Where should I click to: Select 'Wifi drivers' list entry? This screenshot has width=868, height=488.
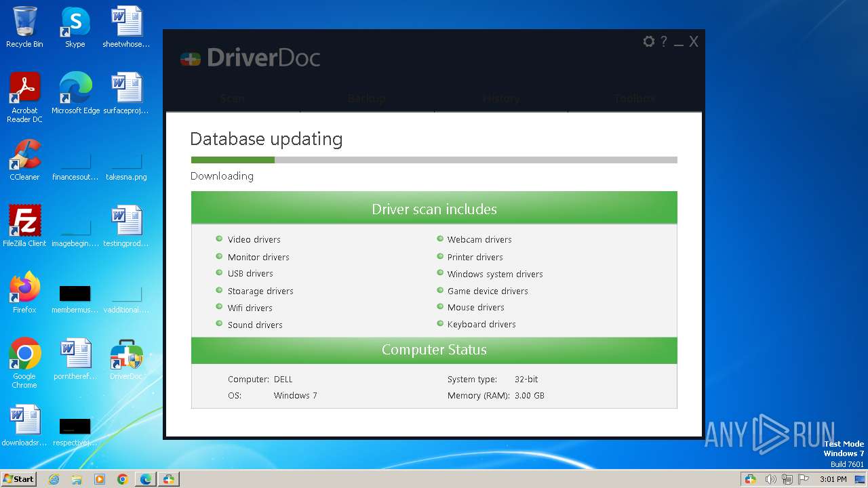pyautogui.click(x=250, y=308)
